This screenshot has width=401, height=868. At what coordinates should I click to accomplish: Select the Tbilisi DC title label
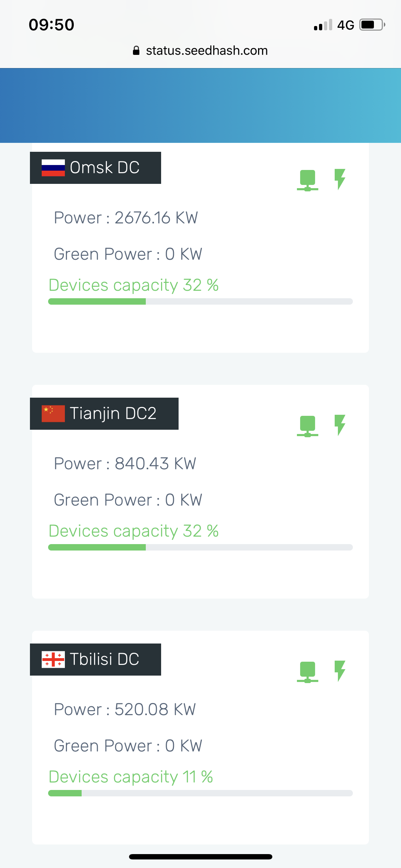pos(104,660)
